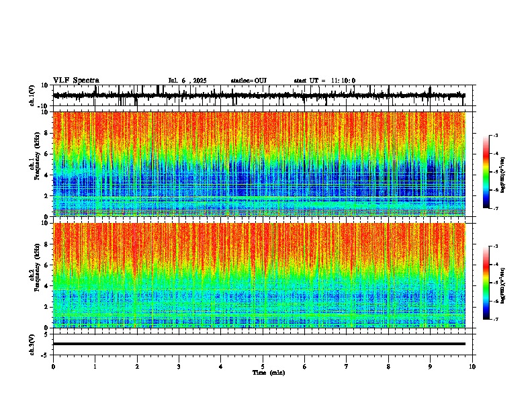This screenshot has width=532, height=411.
Task: Select the "Time (min)" axis label
Action: (x=269, y=373)
